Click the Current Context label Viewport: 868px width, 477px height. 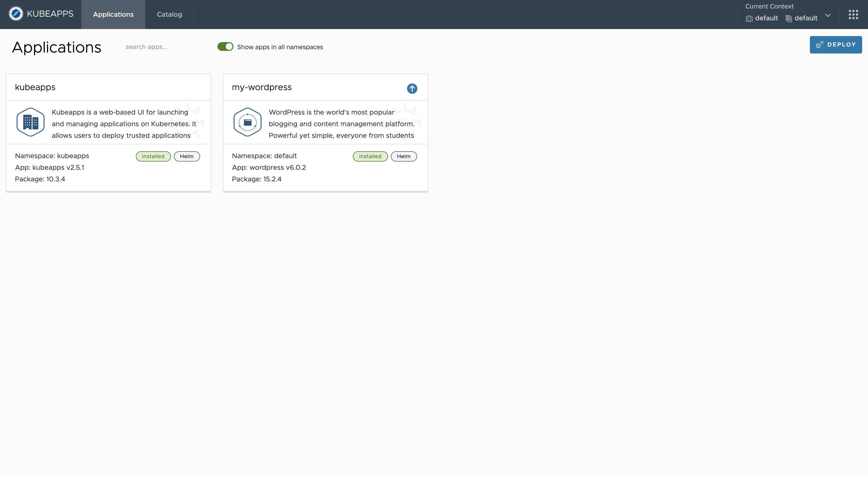[x=769, y=6]
